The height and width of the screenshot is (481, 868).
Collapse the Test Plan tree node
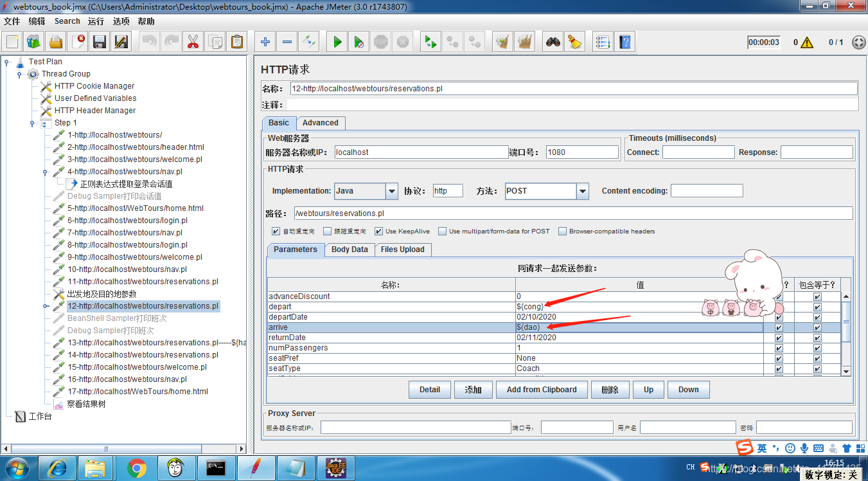click(x=7, y=62)
